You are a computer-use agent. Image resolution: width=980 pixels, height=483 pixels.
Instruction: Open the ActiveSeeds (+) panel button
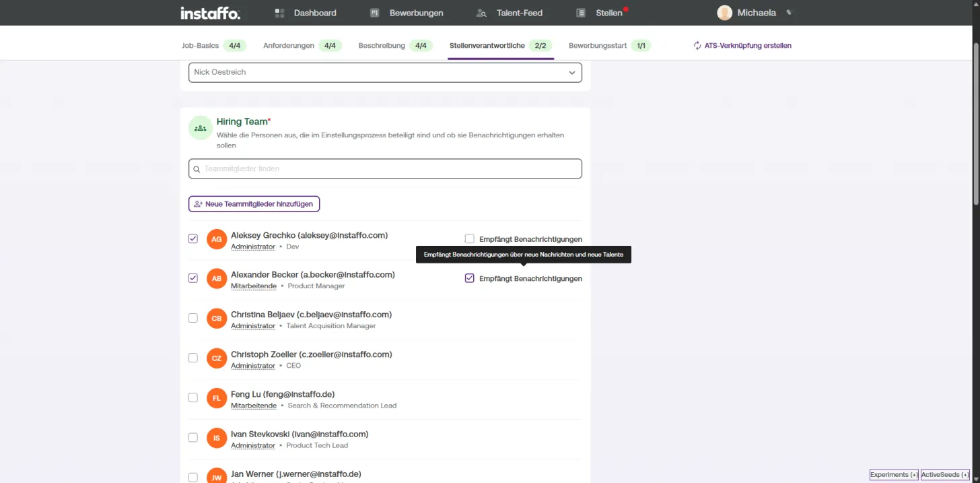pyautogui.click(x=945, y=475)
